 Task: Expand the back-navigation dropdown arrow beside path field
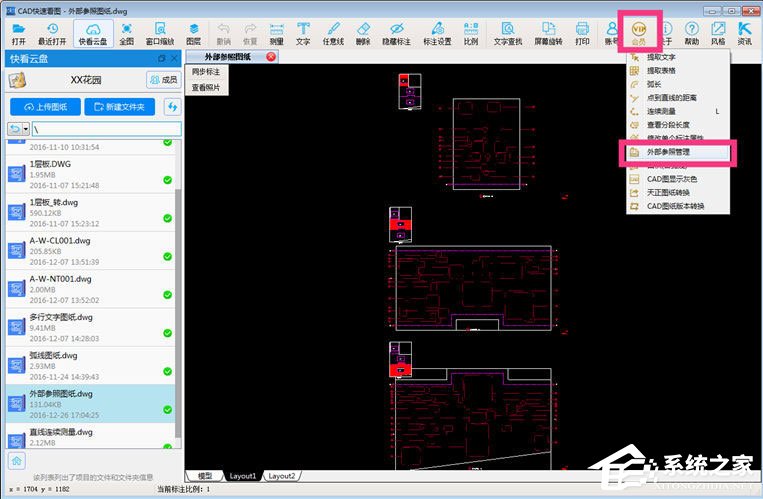coord(26,130)
